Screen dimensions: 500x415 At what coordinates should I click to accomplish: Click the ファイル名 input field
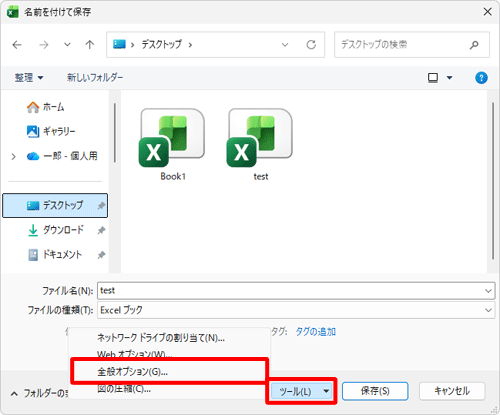click(296, 291)
